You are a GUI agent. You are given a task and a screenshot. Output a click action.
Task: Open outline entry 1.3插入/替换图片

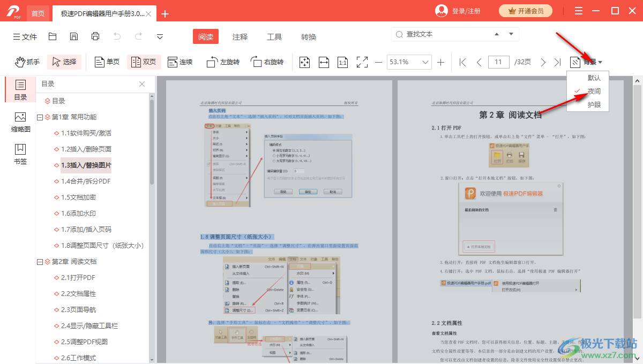click(x=86, y=165)
